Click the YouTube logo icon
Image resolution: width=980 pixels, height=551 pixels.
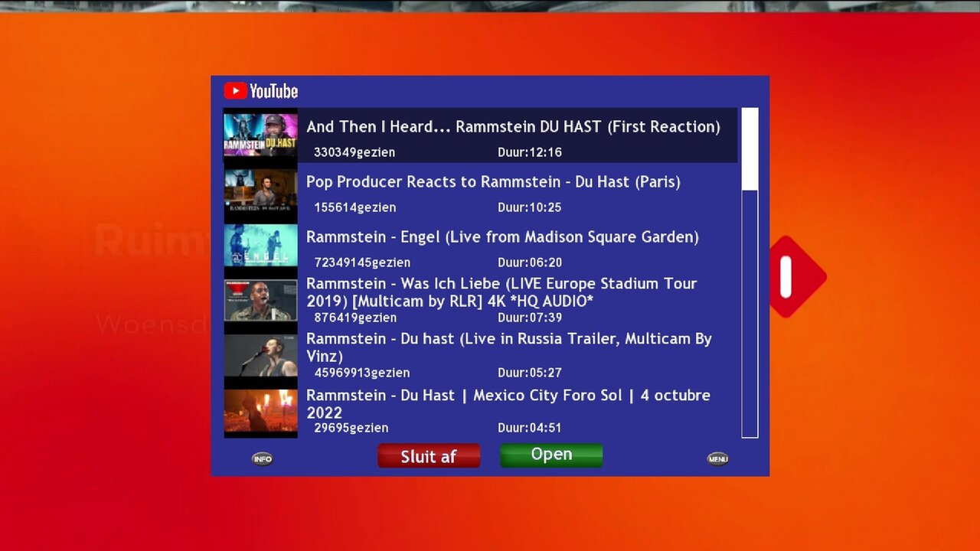[x=260, y=91]
